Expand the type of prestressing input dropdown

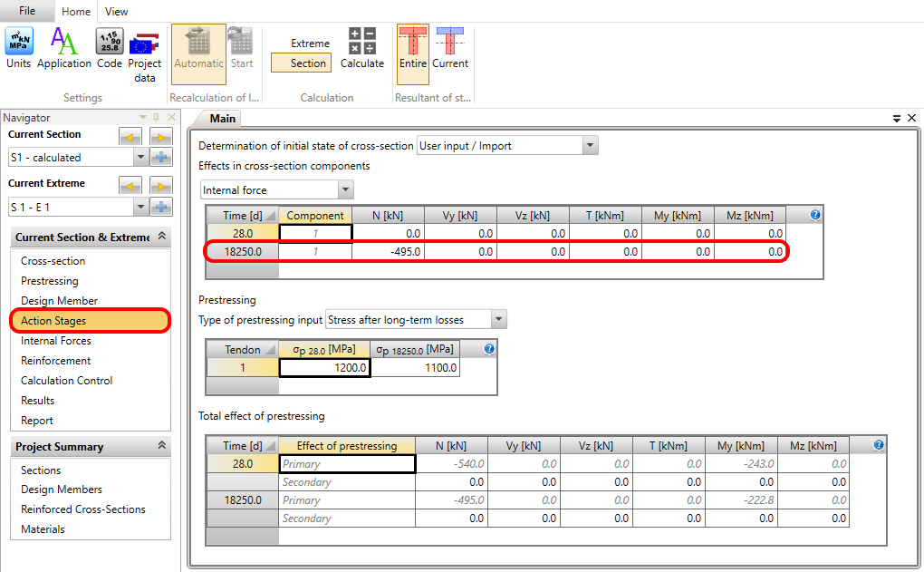pos(498,319)
